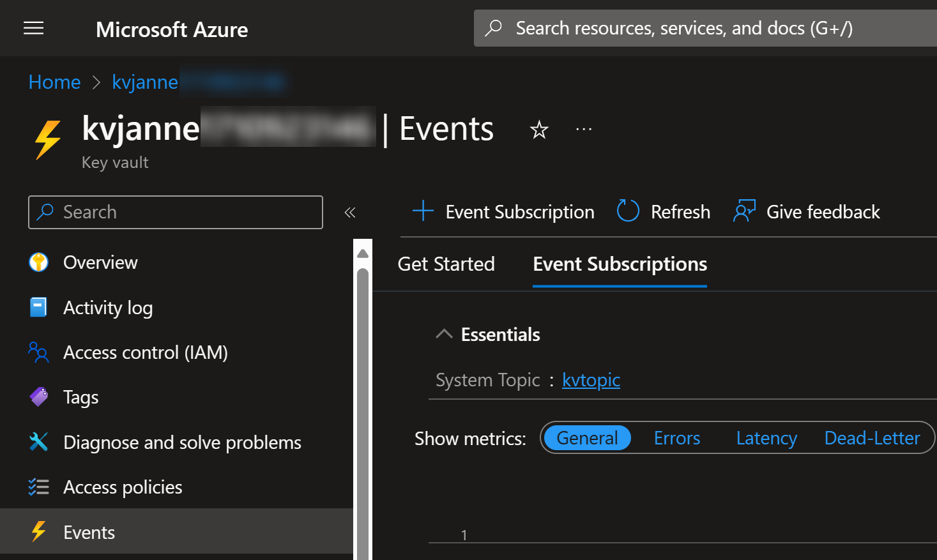
Task: Click the Give feedback person icon
Action: tap(744, 211)
